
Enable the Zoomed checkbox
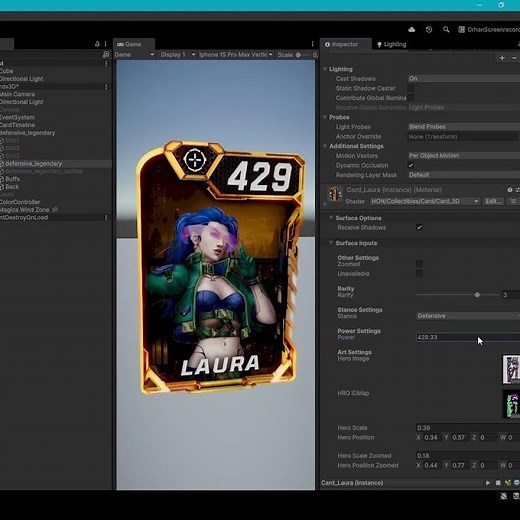419,264
